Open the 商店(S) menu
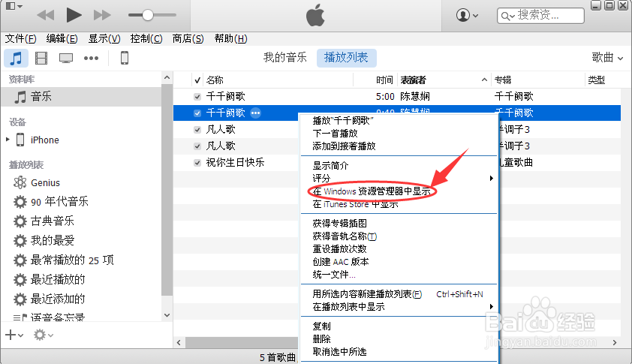 (x=188, y=39)
